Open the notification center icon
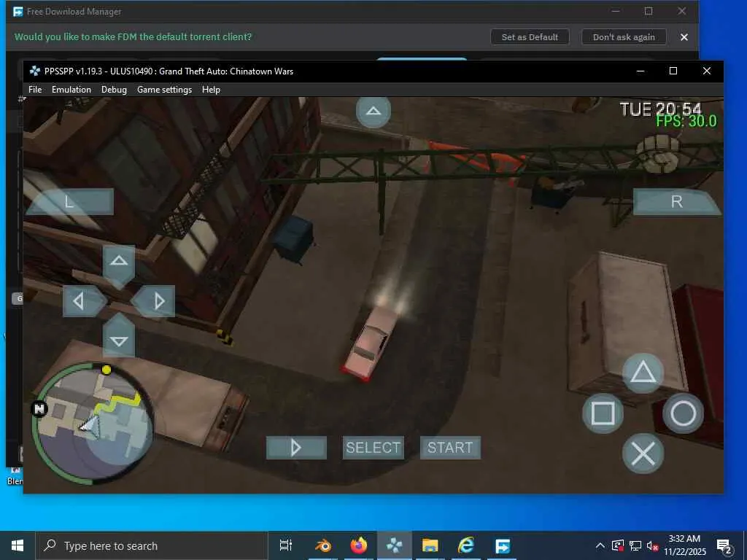 click(724, 545)
